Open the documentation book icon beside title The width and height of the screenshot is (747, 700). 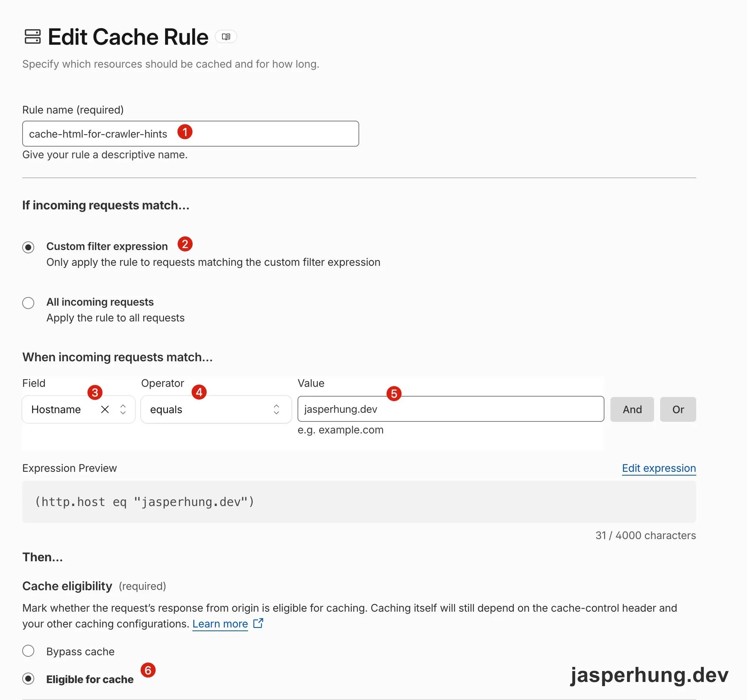click(x=226, y=37)
